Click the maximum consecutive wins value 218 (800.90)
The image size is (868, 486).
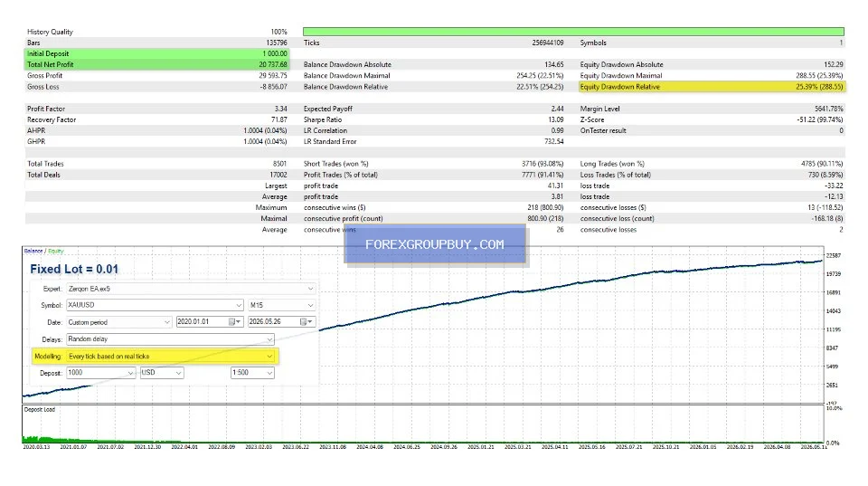pyautogui.click(x=545, y=208)
